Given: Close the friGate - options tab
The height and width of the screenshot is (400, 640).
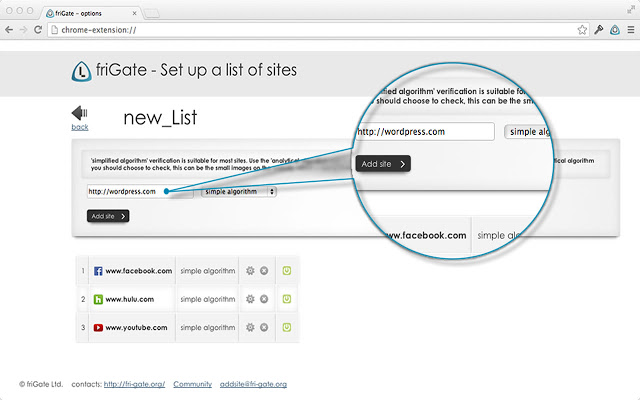Looking at the screenshot, I should click(x=134, y=13).
